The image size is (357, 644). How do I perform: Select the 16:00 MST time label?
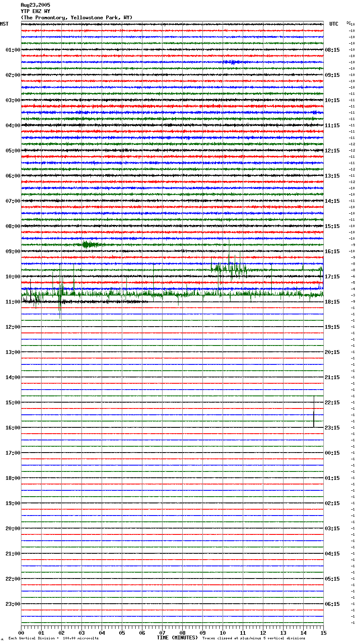point(13,428)
